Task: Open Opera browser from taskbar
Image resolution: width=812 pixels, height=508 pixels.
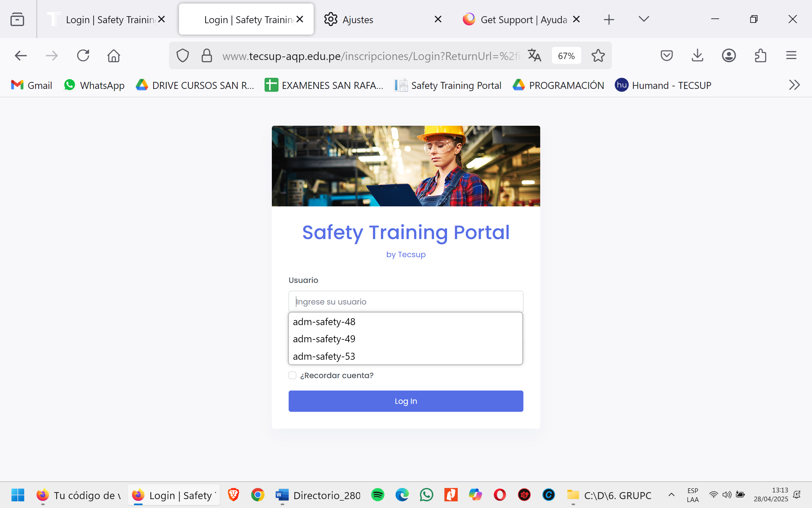Action: [x=500, y=495]
